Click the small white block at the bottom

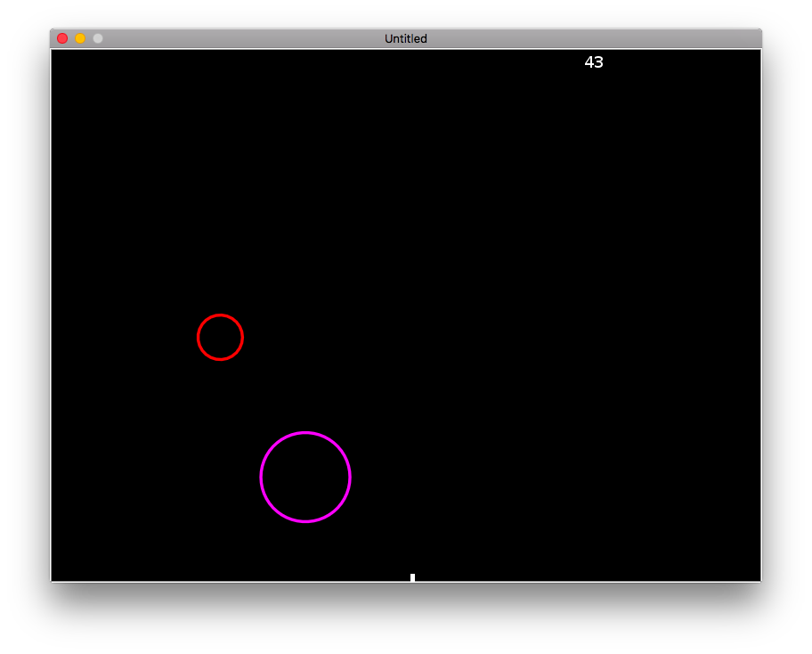413,577
